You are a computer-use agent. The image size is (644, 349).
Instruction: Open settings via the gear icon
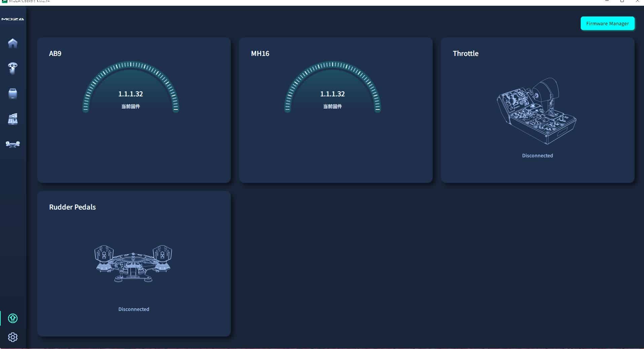[x=13, y=337]
